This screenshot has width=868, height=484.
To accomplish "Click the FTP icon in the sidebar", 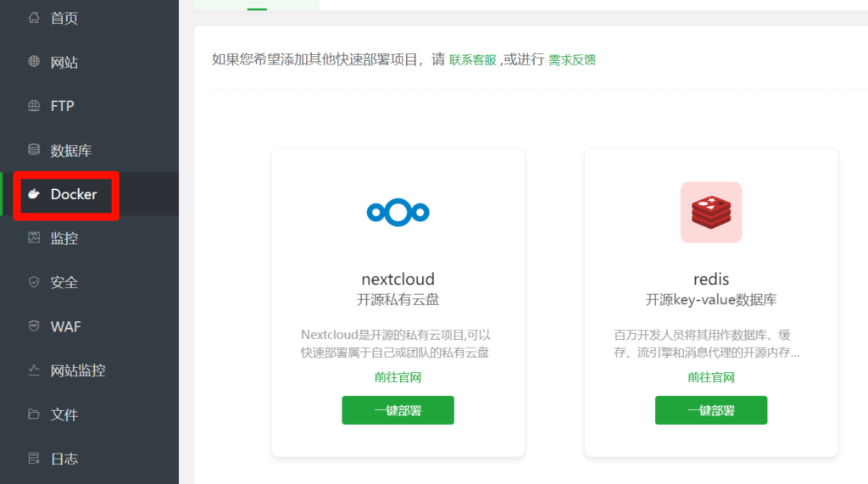I will [34, 106].
